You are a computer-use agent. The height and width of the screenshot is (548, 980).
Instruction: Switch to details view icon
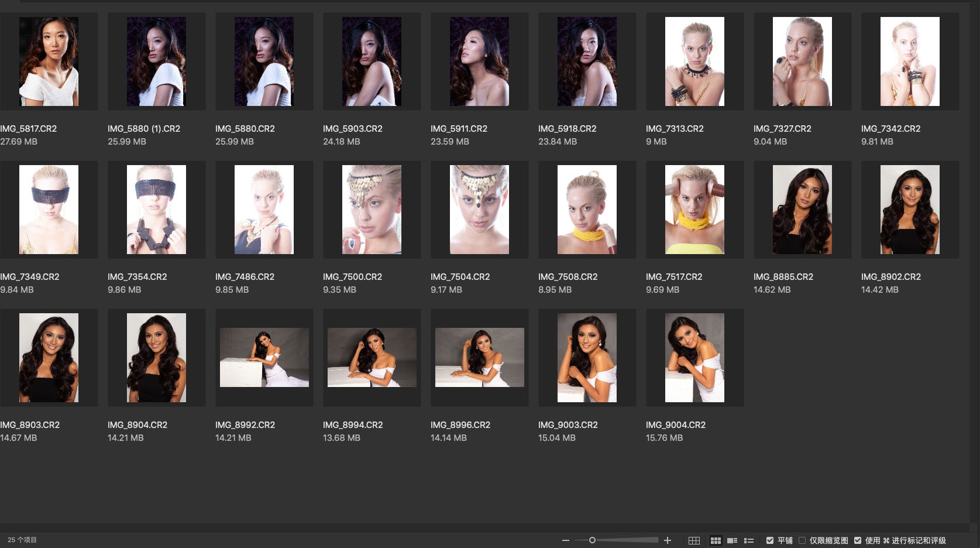(732, 540)
